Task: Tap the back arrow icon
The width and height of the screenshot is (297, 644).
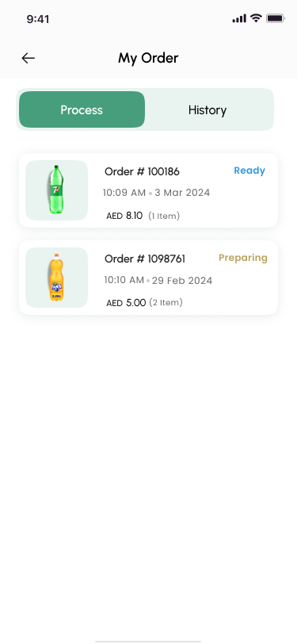Action: pos(29,59)
